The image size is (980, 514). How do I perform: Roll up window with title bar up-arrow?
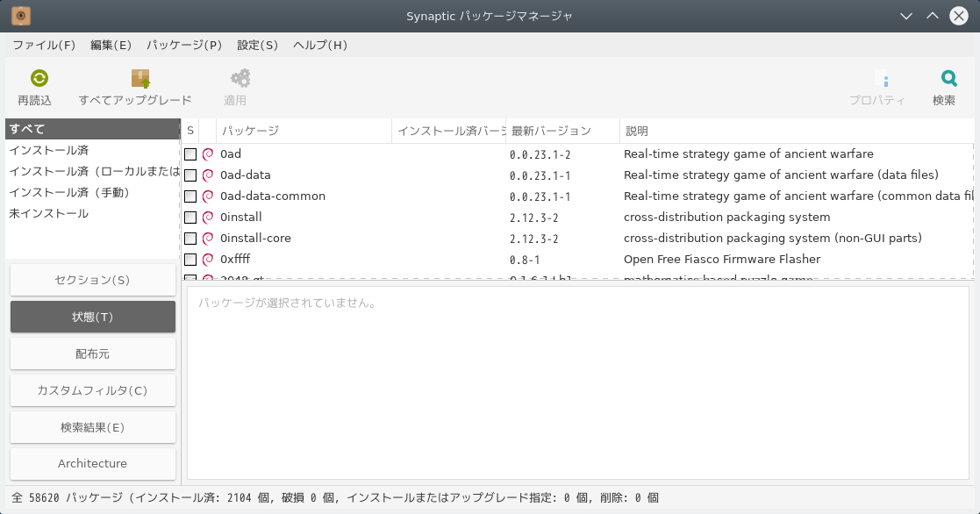[933, 16]
